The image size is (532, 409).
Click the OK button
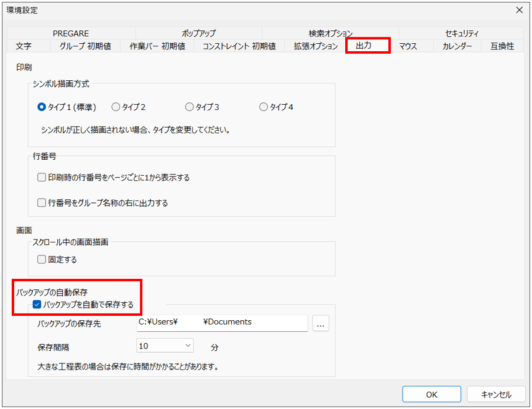[x=432, y=394]
